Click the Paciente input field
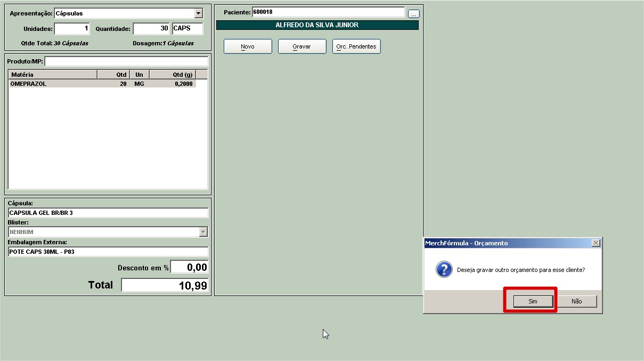Viewport: 644px width, 361px height. 328,12
